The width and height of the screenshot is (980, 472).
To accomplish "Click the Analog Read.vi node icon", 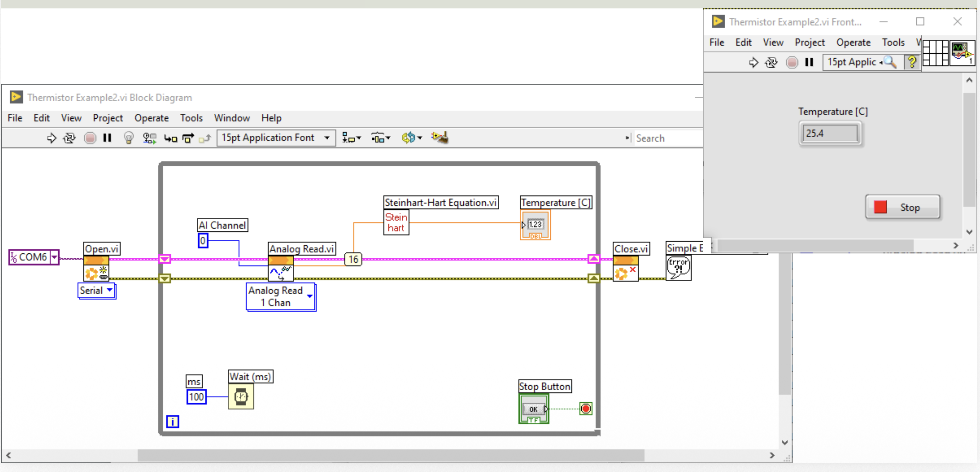I will [281, 268].
